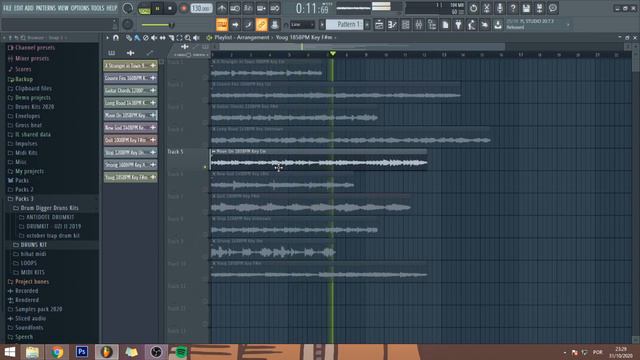Toggle wait for input to start

coord(235,9)
